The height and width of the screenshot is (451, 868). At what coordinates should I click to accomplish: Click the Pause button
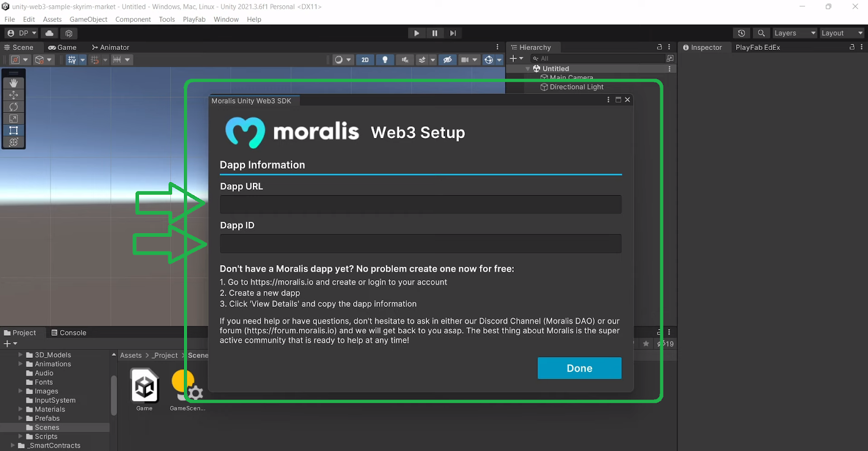point(435,33)
